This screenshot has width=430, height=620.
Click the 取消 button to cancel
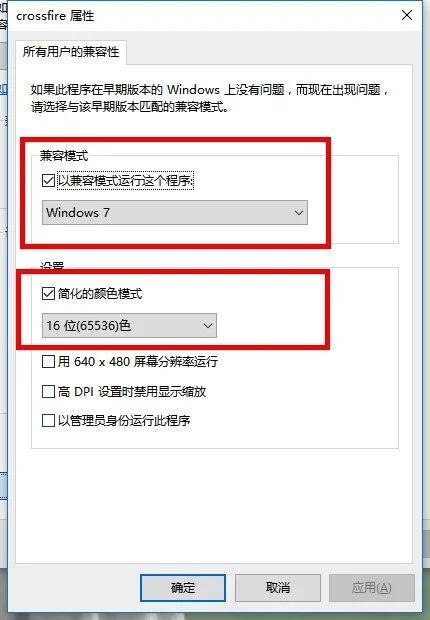pyautogui.click(x=278, y=588)
